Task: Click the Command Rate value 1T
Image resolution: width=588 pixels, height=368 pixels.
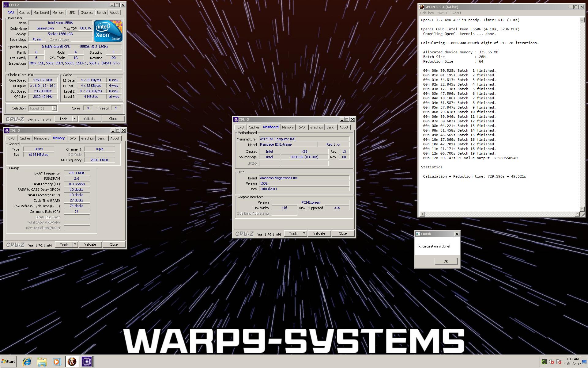Action: (77, 211)
